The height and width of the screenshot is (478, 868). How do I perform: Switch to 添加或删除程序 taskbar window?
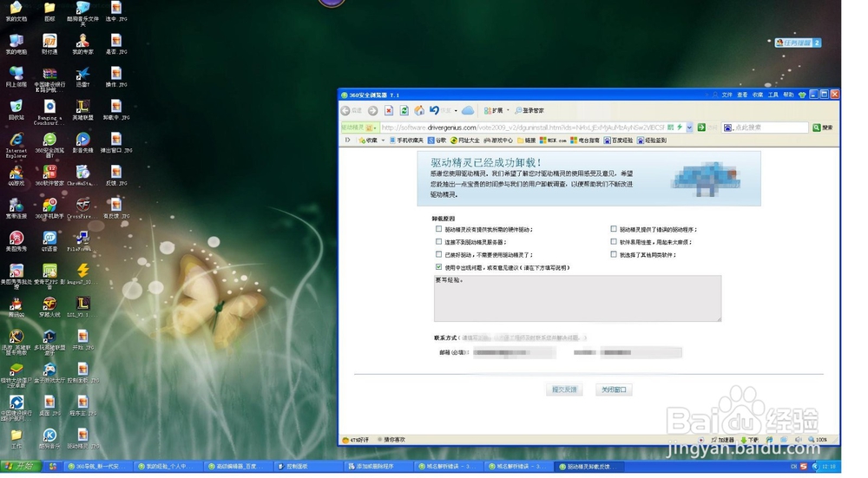(378, 467)
